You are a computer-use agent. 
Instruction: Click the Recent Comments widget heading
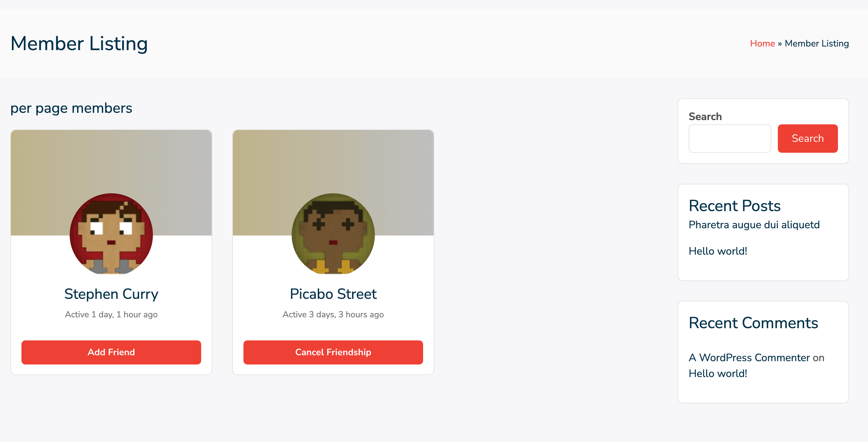753,323
